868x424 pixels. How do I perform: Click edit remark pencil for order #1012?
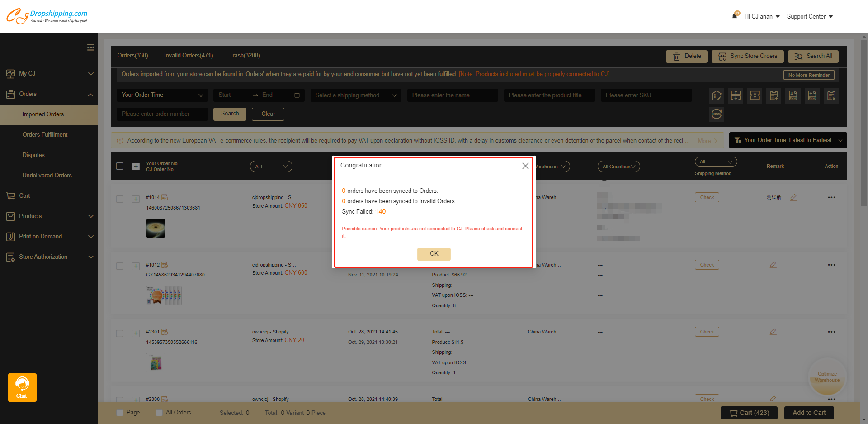(x=773, y=265)
